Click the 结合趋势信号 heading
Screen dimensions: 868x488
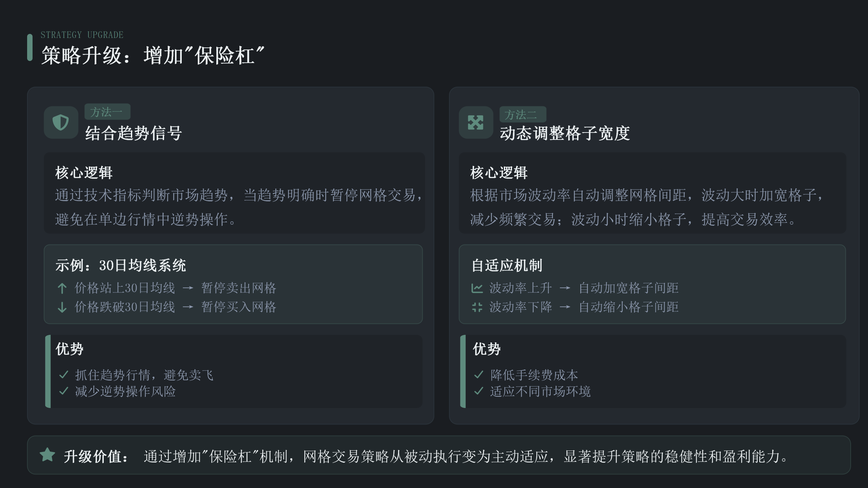[134, 133]
